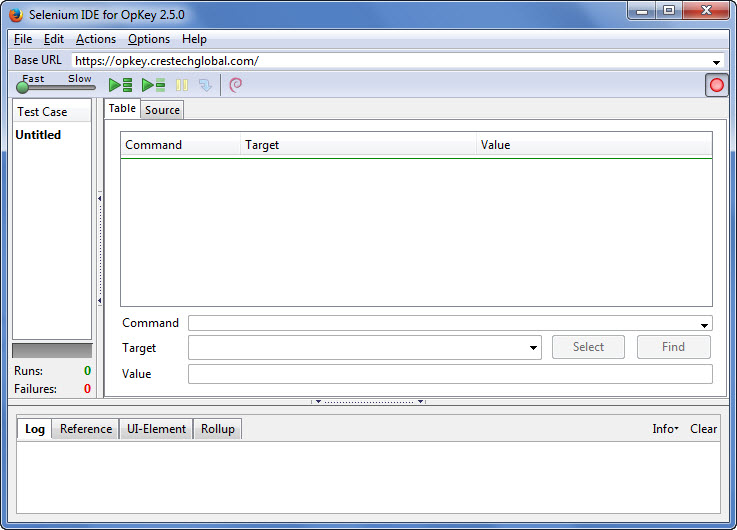Click the Command column header

[180, 145]
